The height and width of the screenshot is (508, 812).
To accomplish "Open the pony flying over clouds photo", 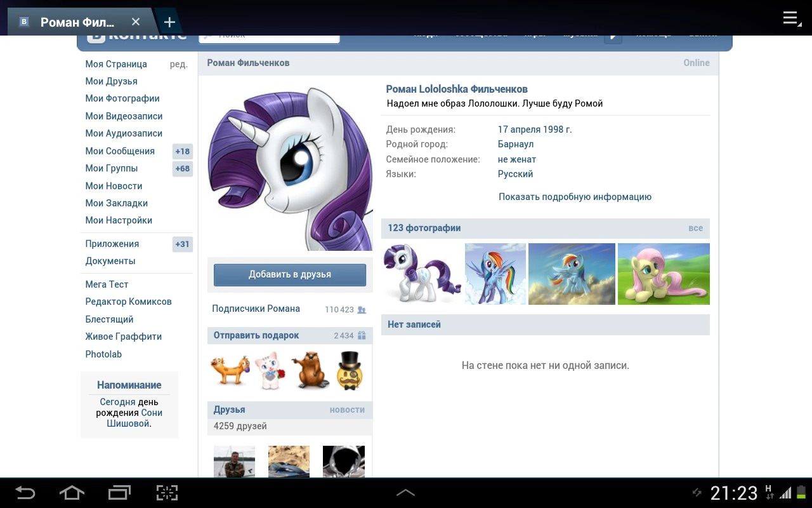I will click(572, 274).
